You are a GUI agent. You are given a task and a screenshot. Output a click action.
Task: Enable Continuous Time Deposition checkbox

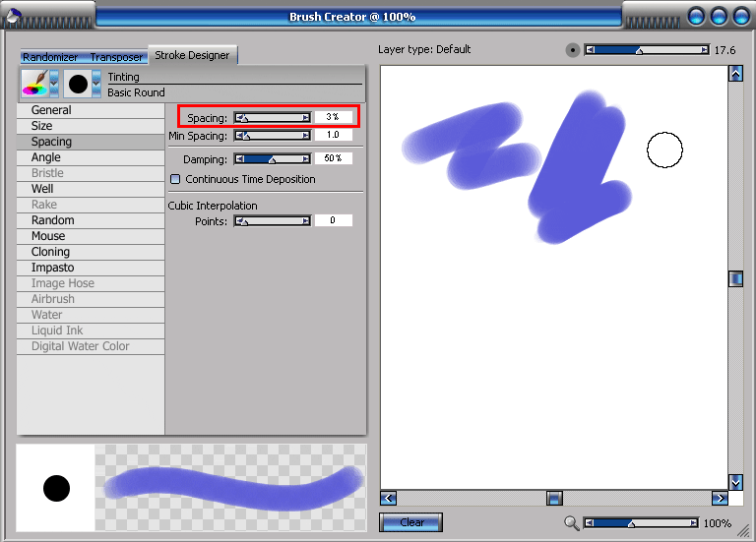click(x=175, y=179)
